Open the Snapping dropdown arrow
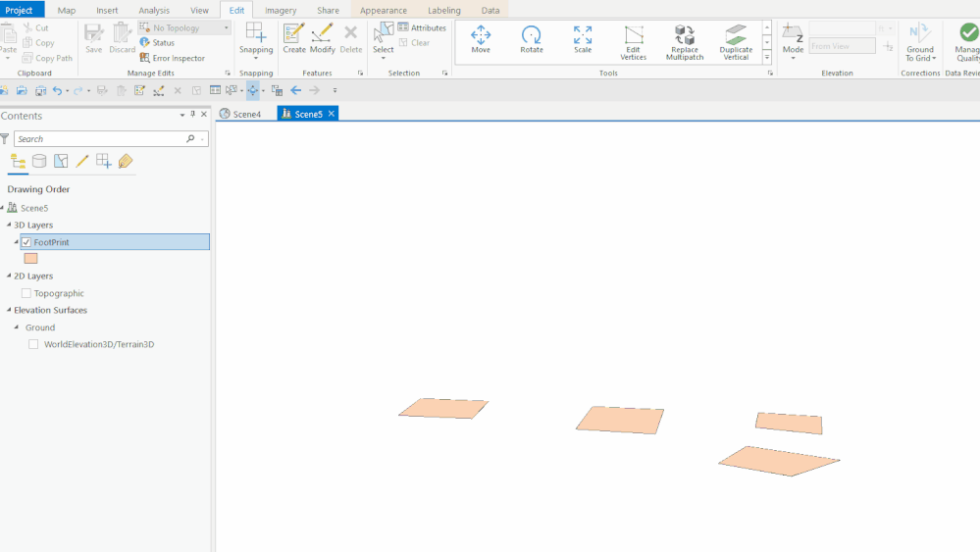Viewport: 980px width, 552px height. click(x=256, y=58)
